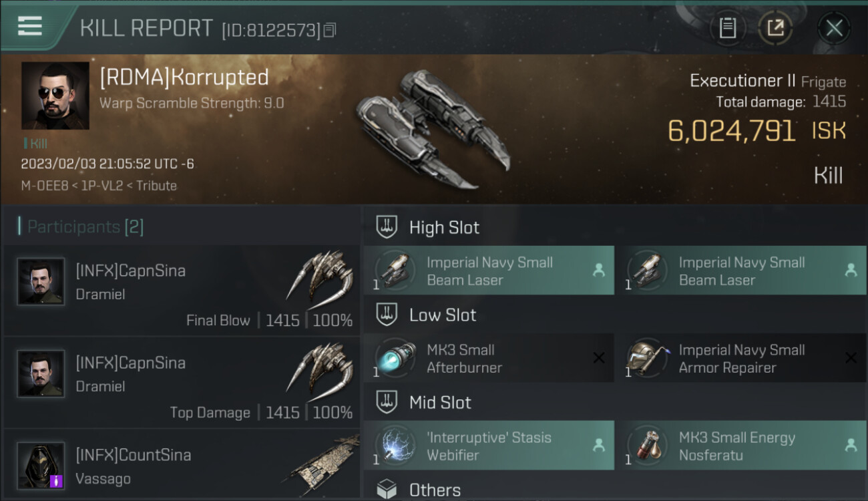Open CountSina's Vassago participant entry
Viewport: 868px width, 501px height.
click(x=182, y=466)
